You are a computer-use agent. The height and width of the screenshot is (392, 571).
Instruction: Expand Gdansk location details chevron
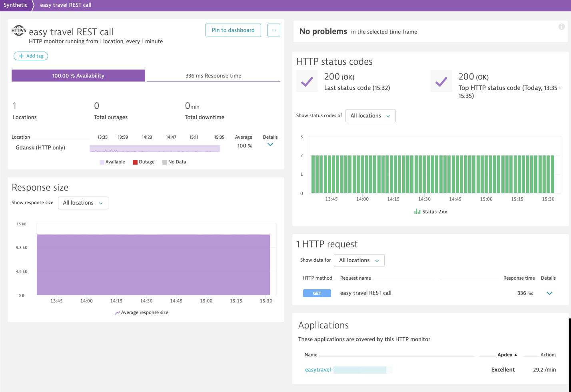point(270,145)
